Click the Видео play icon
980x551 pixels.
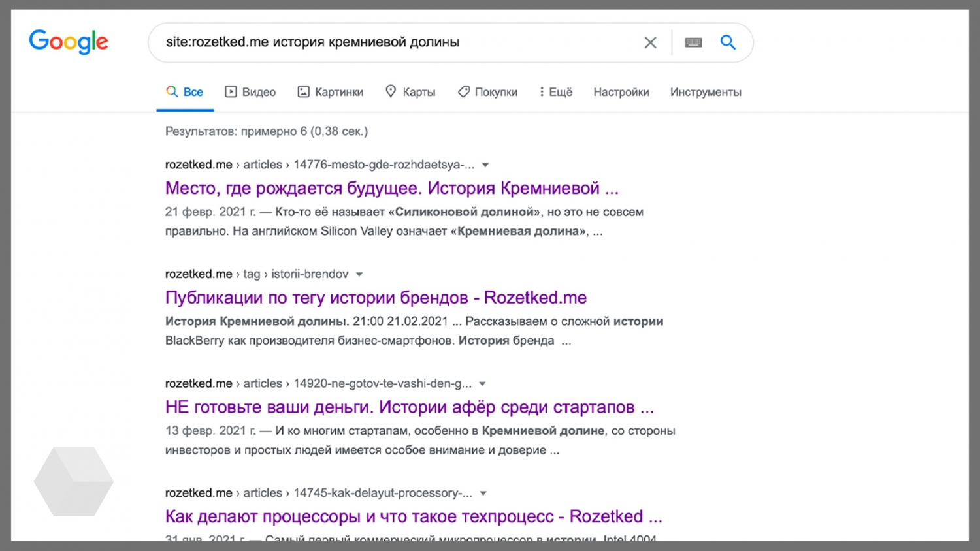pos(231,91)
